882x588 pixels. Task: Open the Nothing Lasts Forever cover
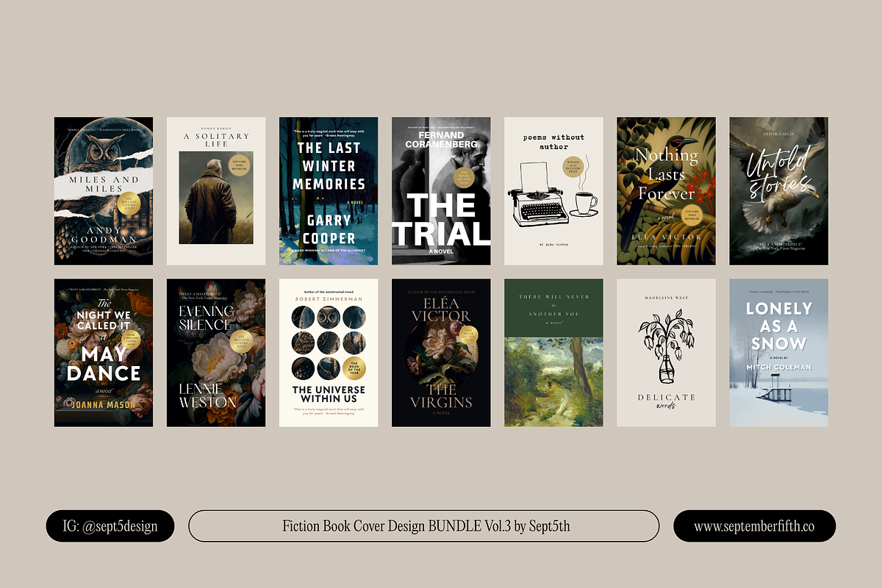(666, 191)
